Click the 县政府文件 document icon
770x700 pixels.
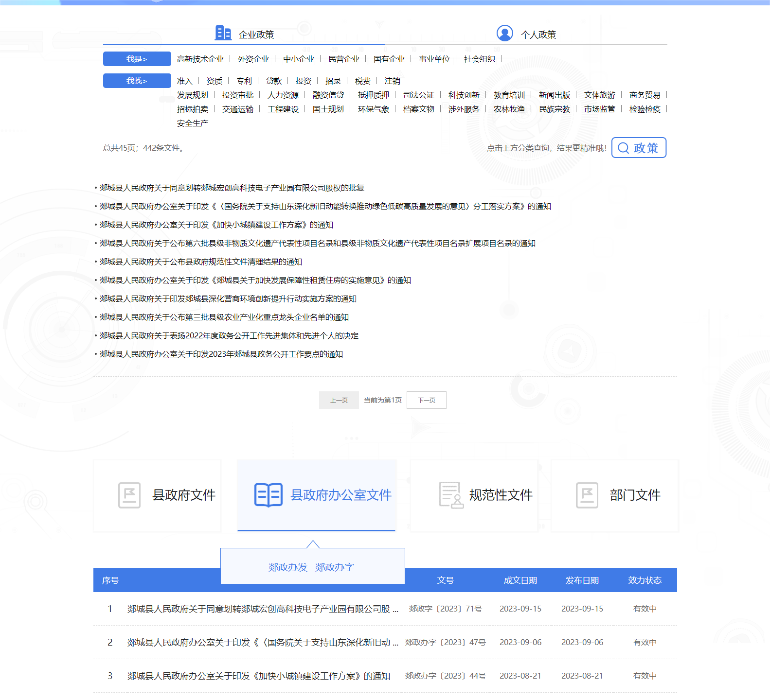[x=129, y=495]
